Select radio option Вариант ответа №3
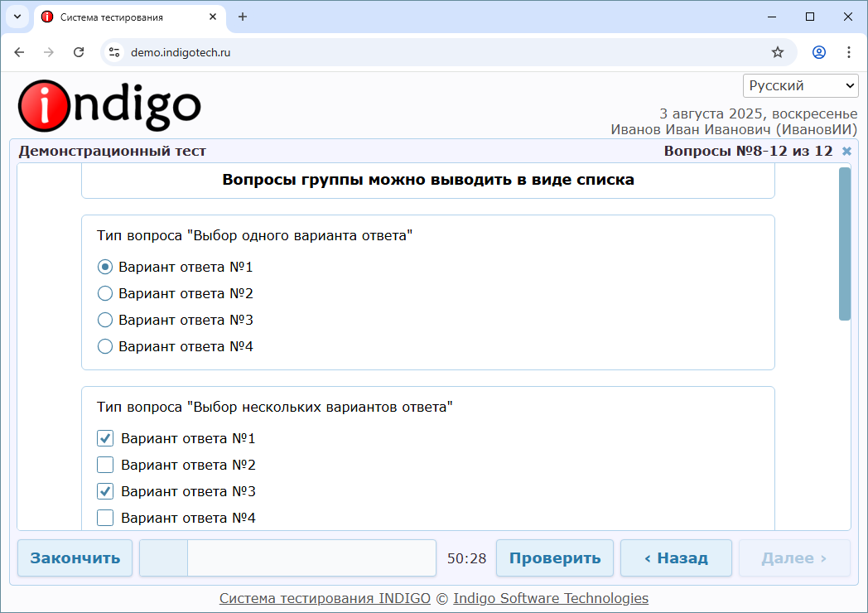Viewport: 868px width, 613px height. point(104,320)
